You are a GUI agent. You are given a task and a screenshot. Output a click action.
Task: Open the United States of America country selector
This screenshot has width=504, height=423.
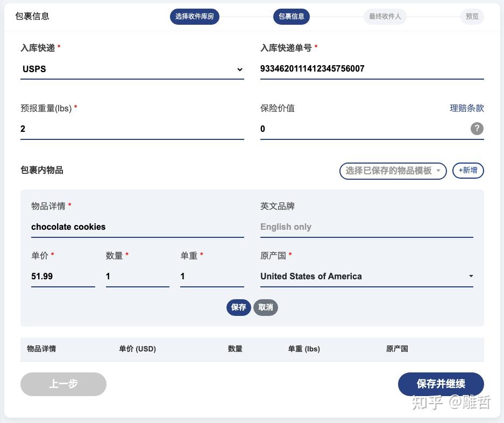[367, 276]
